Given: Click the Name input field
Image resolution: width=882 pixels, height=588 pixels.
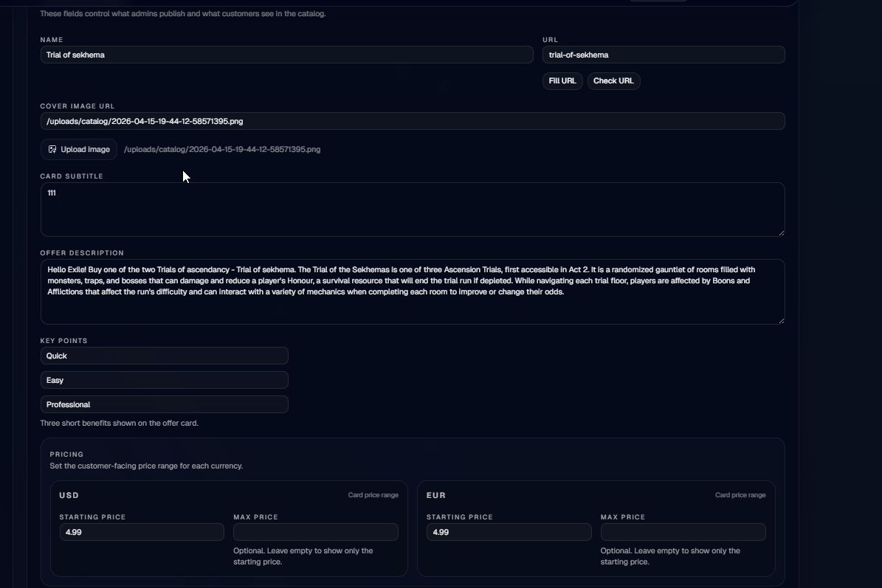Looking at the screenshot, I should pos(286,55).
